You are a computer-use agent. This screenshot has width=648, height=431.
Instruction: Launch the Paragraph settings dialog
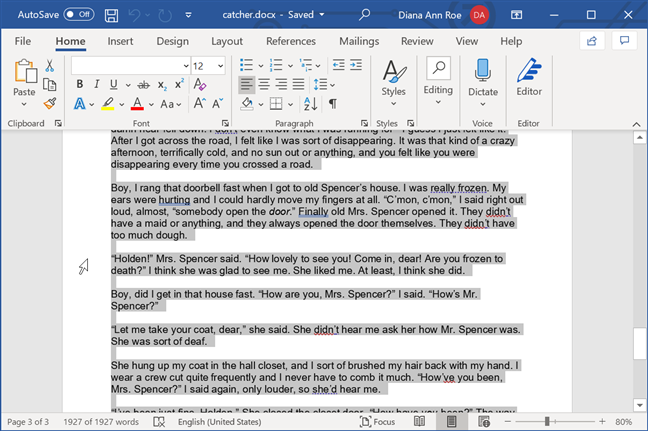364,123
